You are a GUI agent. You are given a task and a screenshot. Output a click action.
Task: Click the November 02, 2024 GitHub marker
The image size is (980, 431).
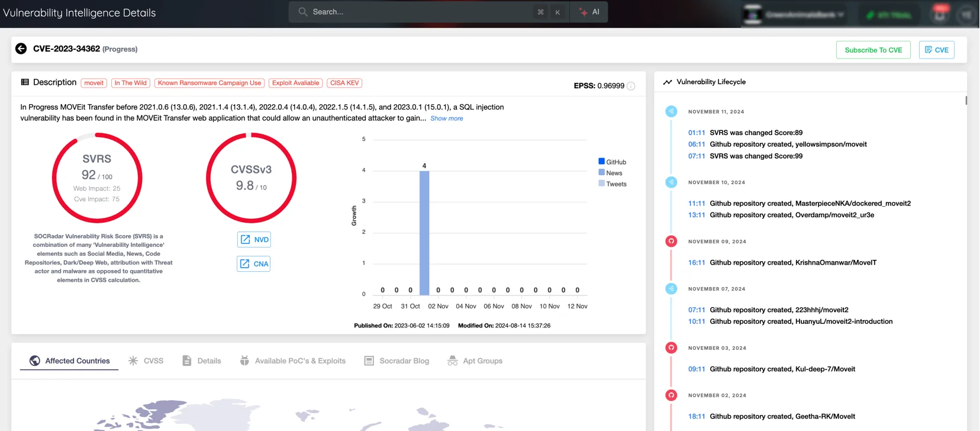(671, 395)
